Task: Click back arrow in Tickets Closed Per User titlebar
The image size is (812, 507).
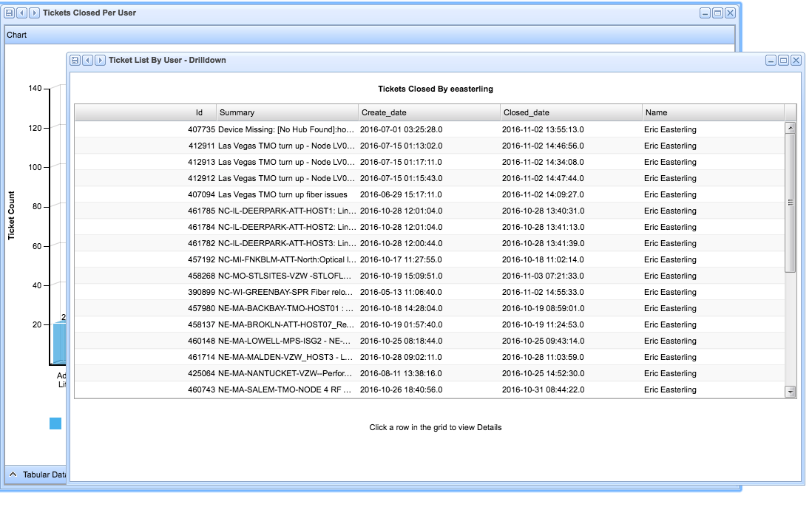Action: coord(21,13)
